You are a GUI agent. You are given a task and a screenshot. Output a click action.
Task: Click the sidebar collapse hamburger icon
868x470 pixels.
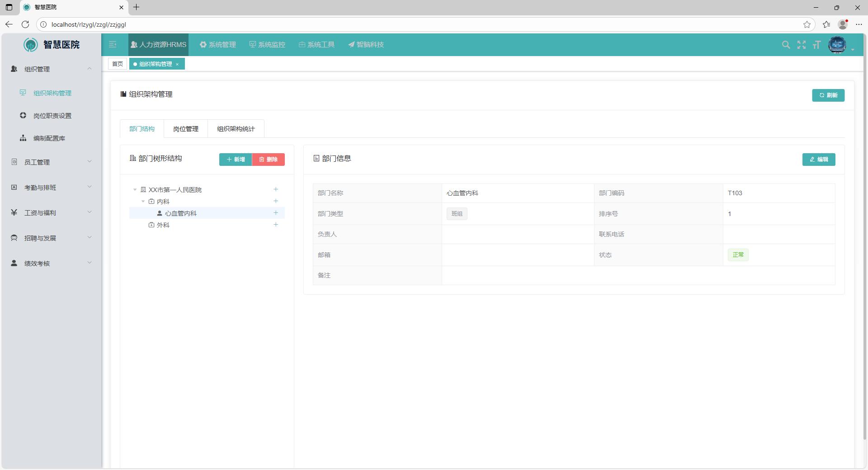(x=113, y=44)
